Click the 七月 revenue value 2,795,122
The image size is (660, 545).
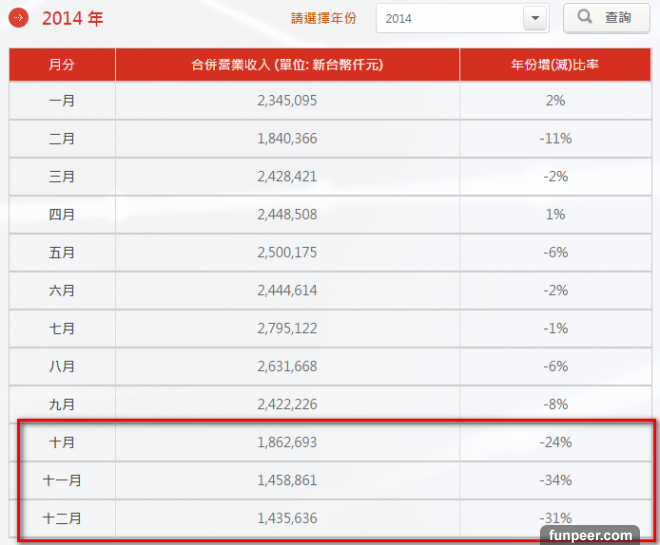click(287, 329)
